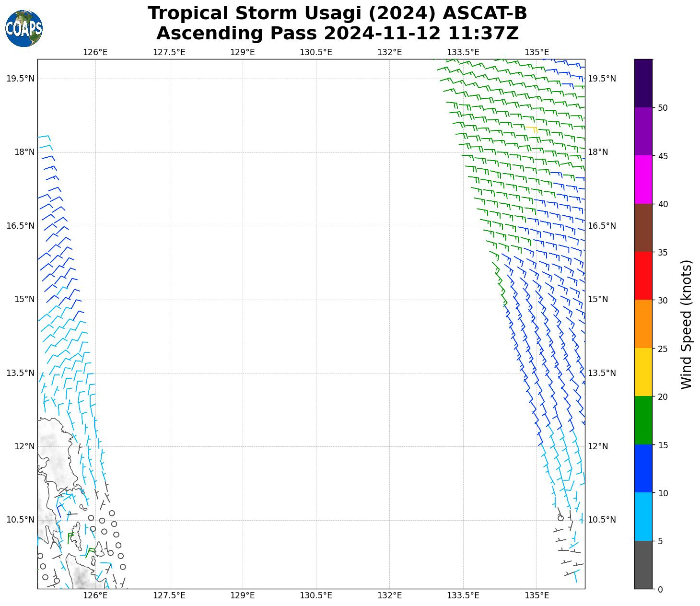Click the red 30–35 knots colorbar segment
700x606 pixels.
pos(643,276)
